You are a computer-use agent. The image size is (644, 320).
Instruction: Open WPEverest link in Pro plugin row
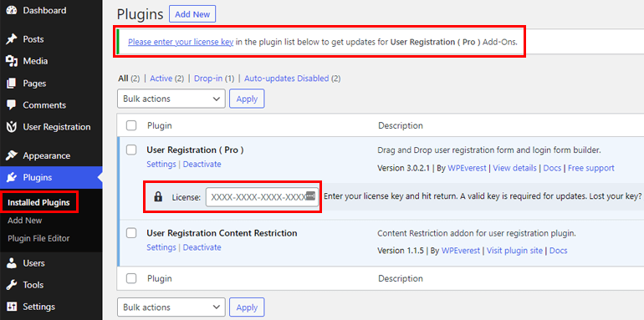[x=467, y=168]
